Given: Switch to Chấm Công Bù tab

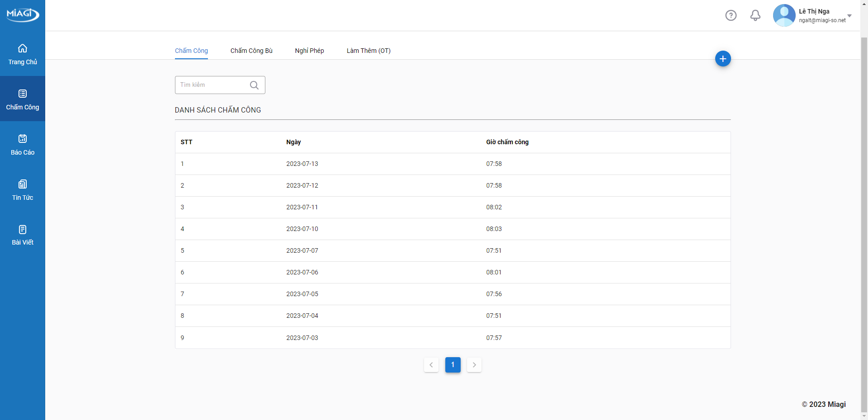Looking at the screenshot, I should pyautogui.click(x=251, y=51).
